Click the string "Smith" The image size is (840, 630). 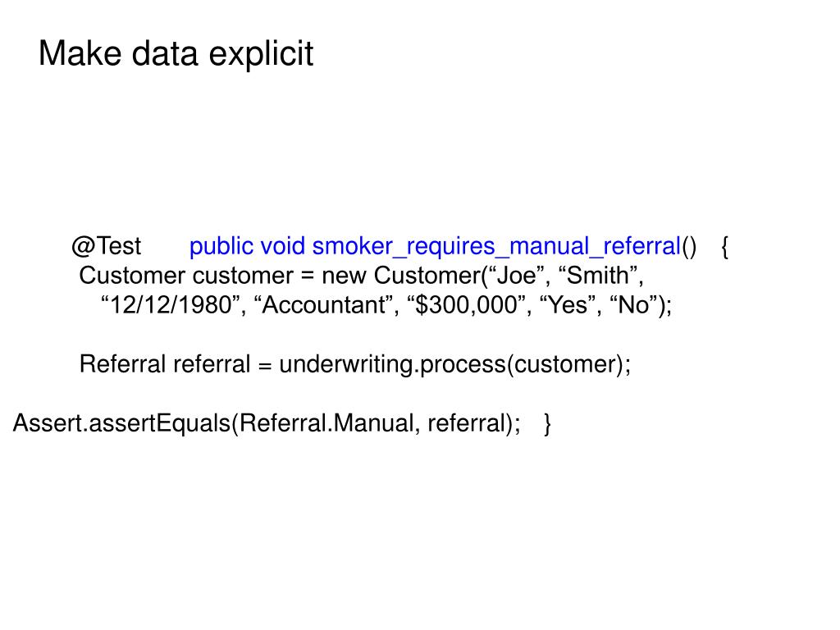click(597, 276)
